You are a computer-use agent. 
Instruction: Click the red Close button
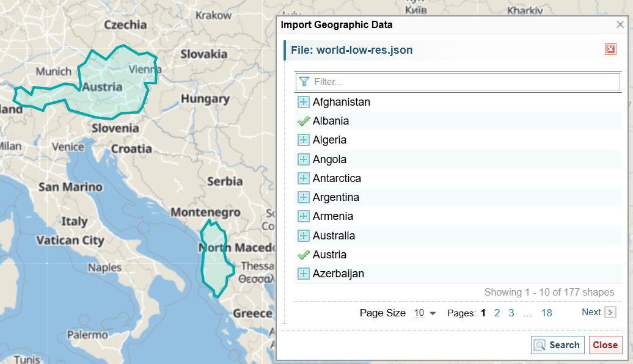(605, 345)
